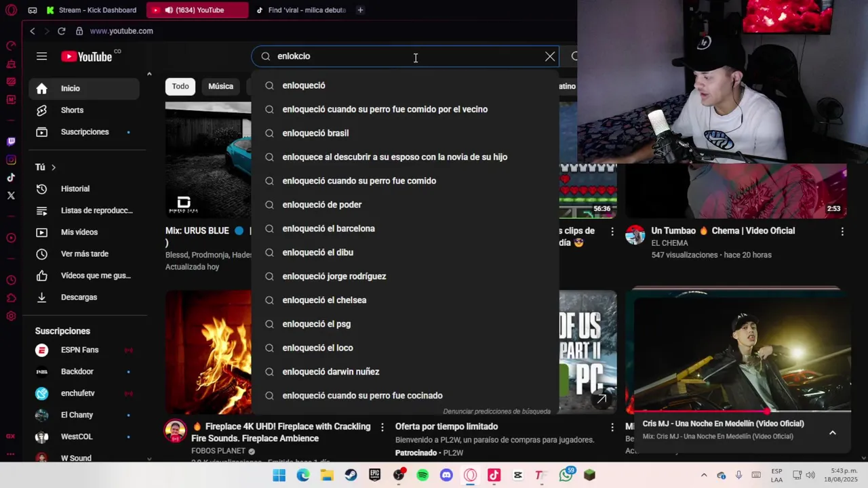Show hidden system tray icons
The height and width of the screenshot is (488, 868).
tap(703, 475)
